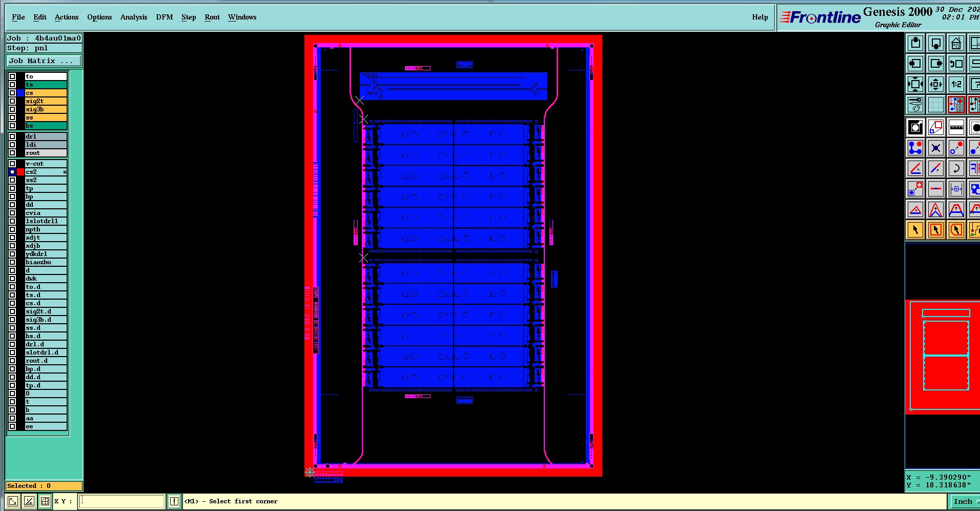
Task: Toggle the checkbox for layer sig2t
Action: pyautogui.click(x=12, y=101)
